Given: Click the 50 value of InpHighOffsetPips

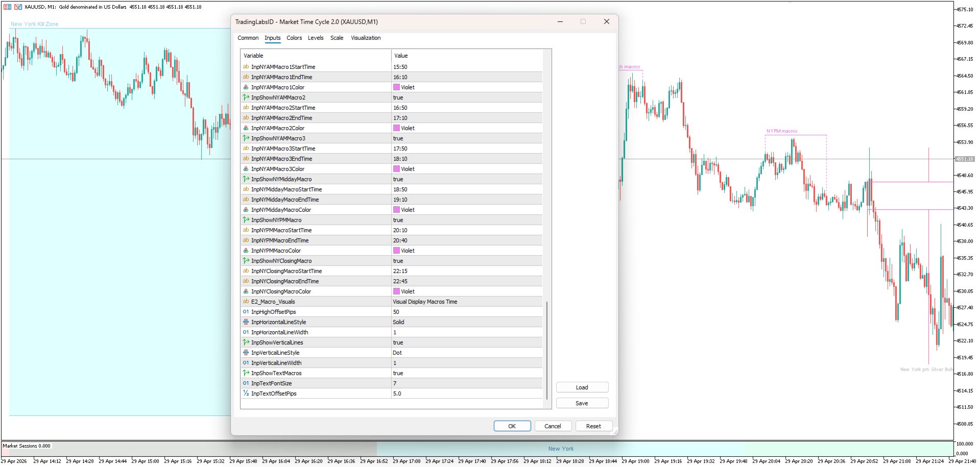Looking at the screenshot, I should click(x=396, y=312).
